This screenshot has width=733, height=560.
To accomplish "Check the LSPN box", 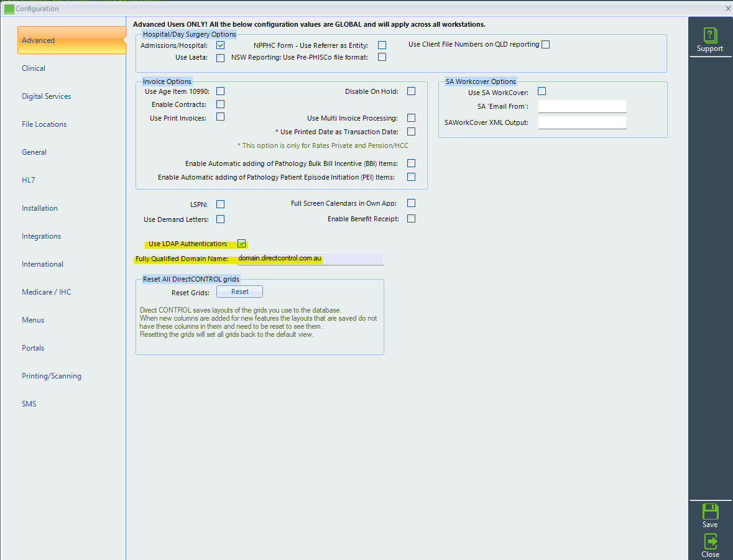I will (220, 204).
